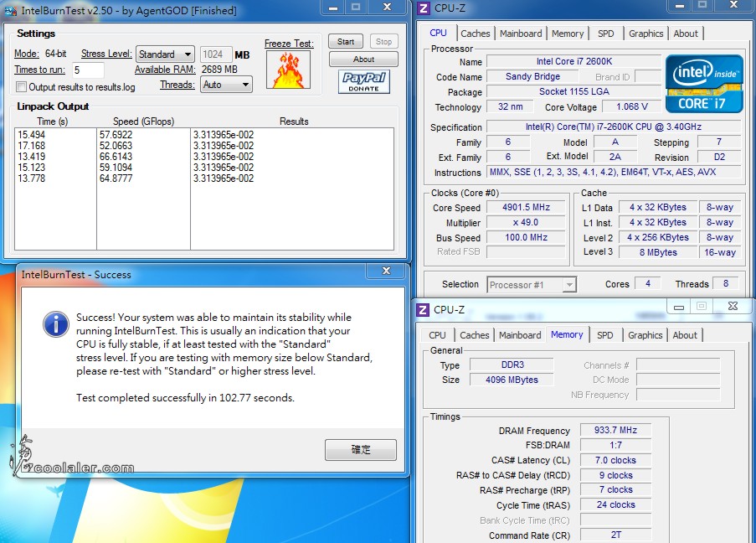Click the Intel Core i7 logo

pyautogui.click(x=704, y=84)
